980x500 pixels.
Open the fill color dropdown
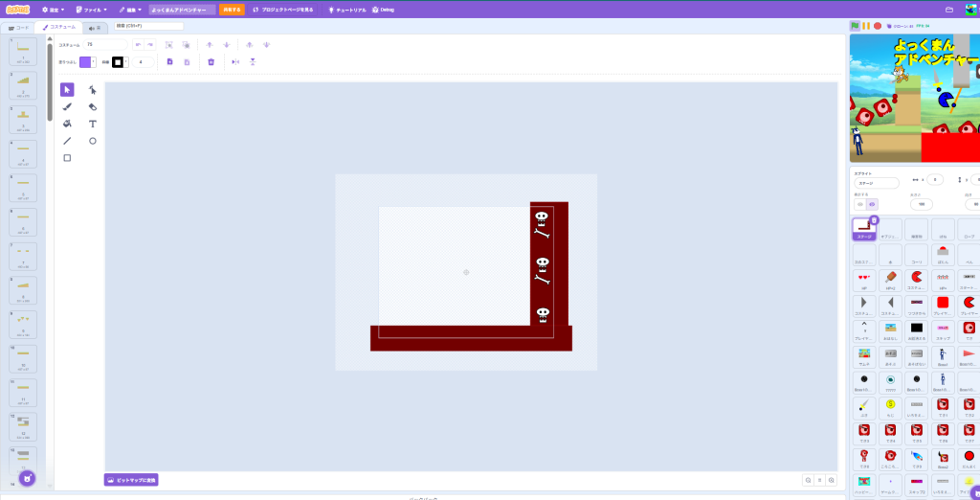click(94, 62)
